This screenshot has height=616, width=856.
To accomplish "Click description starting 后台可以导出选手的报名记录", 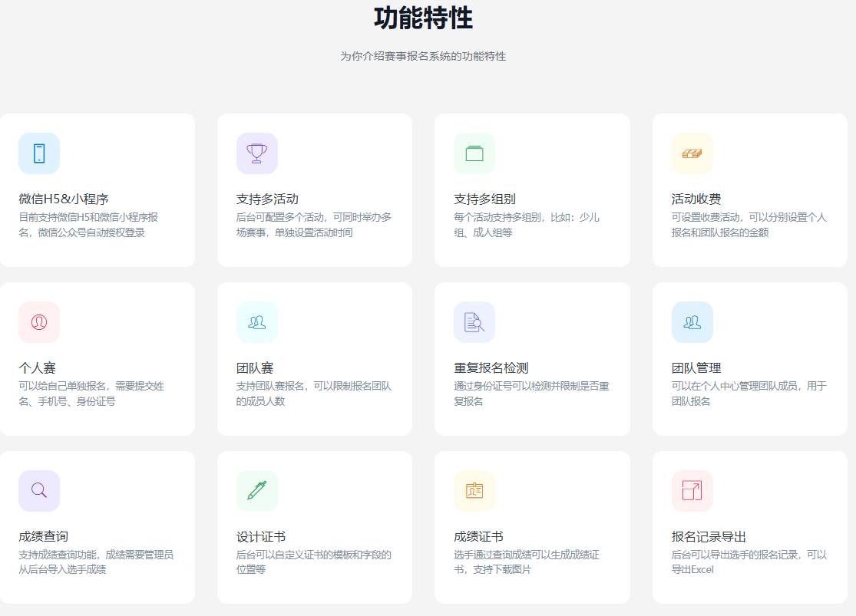I will click(749, 562).
